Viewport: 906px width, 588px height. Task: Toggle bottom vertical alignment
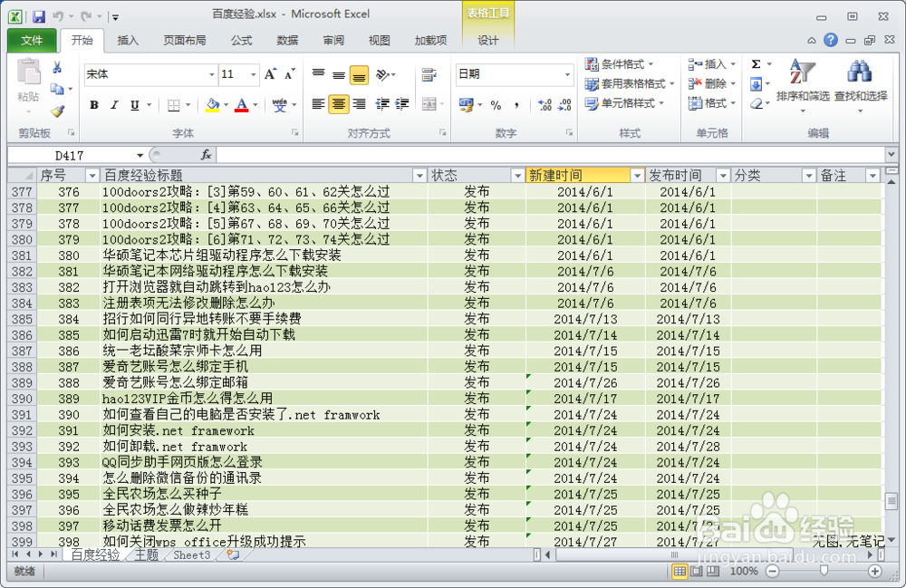click(359, 74)
